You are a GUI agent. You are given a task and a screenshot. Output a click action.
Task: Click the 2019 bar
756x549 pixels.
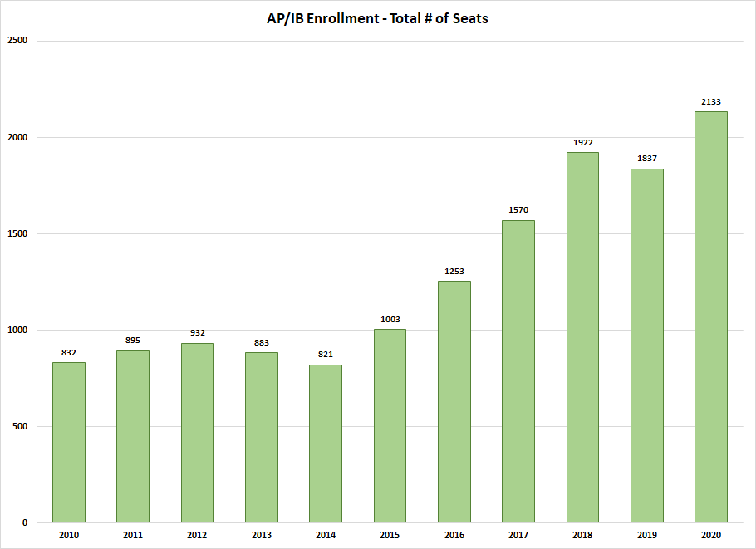(647, 346)
